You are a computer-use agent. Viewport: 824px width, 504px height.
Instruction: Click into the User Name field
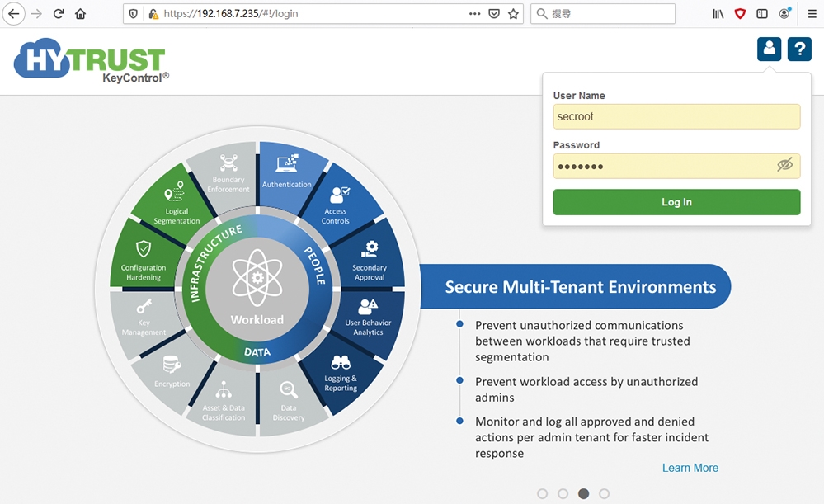677,116
